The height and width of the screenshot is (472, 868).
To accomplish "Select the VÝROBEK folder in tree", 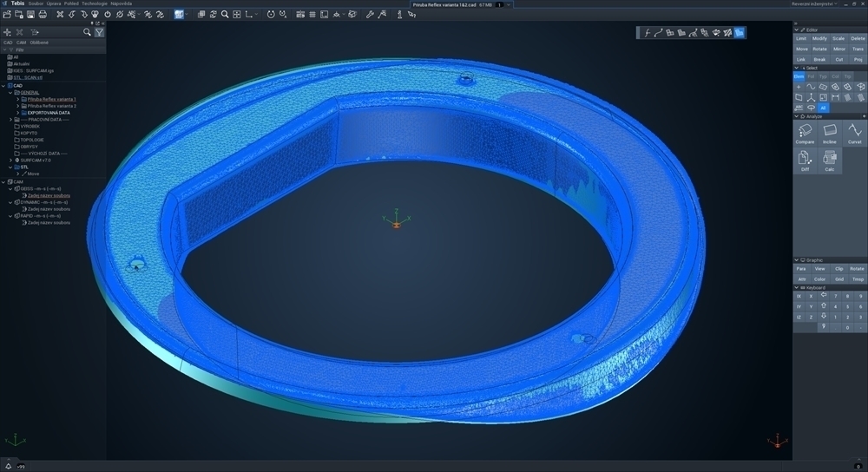I will click(30, 126).
